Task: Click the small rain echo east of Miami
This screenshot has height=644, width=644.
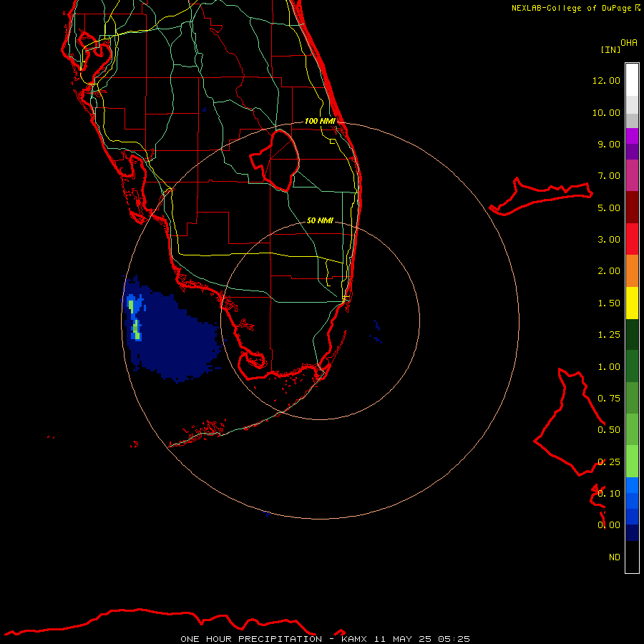Action: 376,331
